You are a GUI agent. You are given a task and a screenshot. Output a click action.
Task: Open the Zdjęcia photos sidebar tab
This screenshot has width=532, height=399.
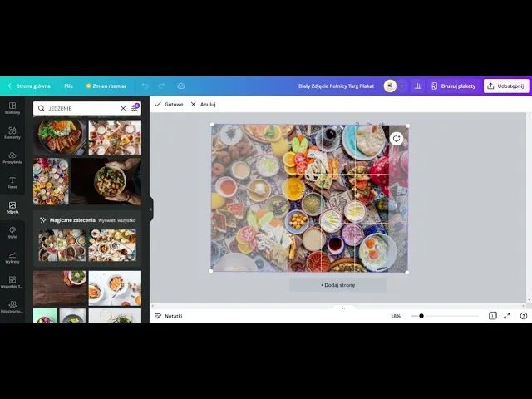[12, 208]
